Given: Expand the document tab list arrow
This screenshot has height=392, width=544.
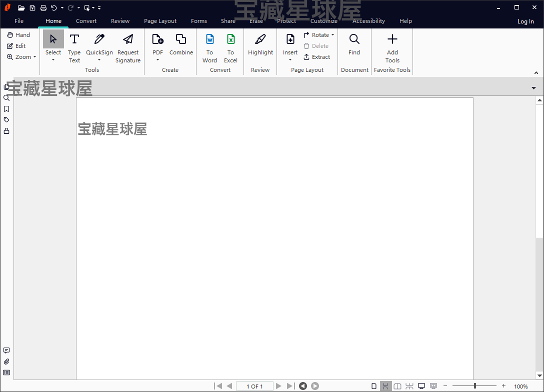Looking at the screenshot, I should (533, 88).
